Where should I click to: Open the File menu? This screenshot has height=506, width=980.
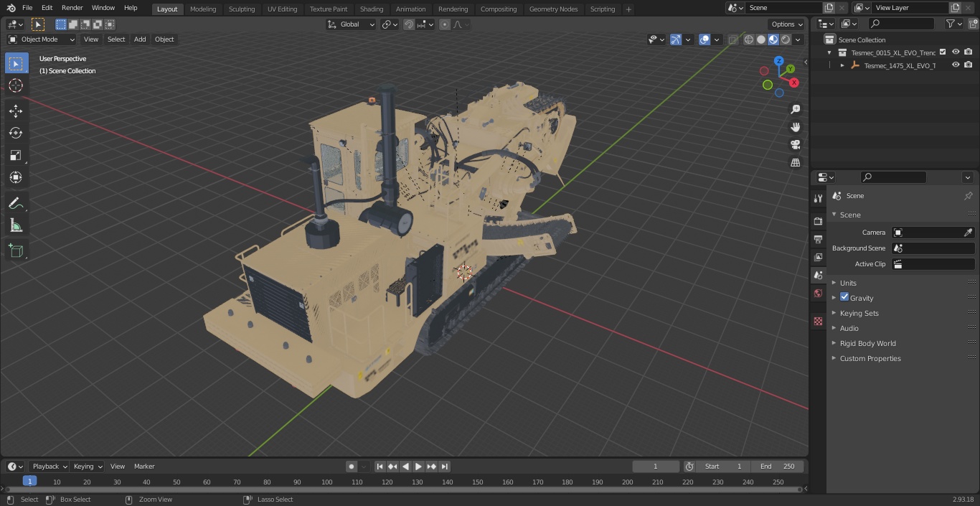point(27,8)
